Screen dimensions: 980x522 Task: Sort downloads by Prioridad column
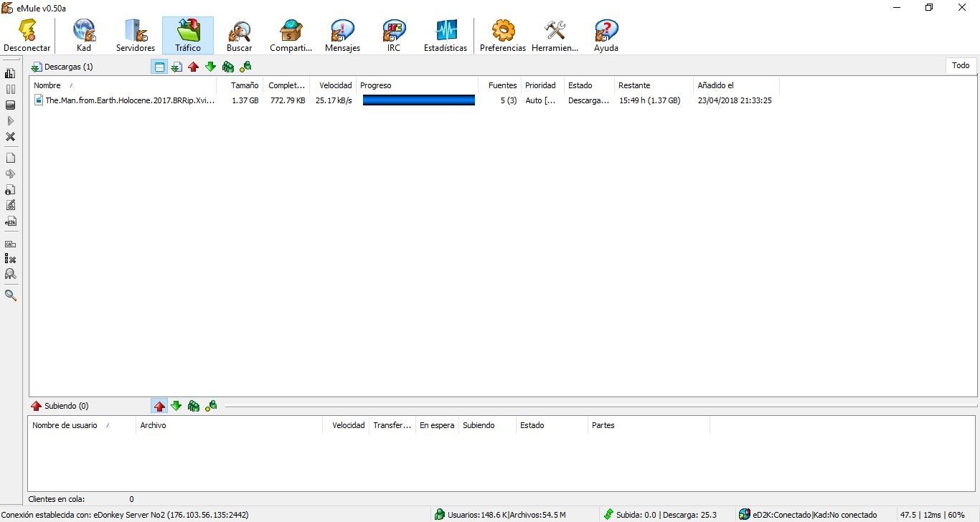pyautogui.click(x=542, y=85)
